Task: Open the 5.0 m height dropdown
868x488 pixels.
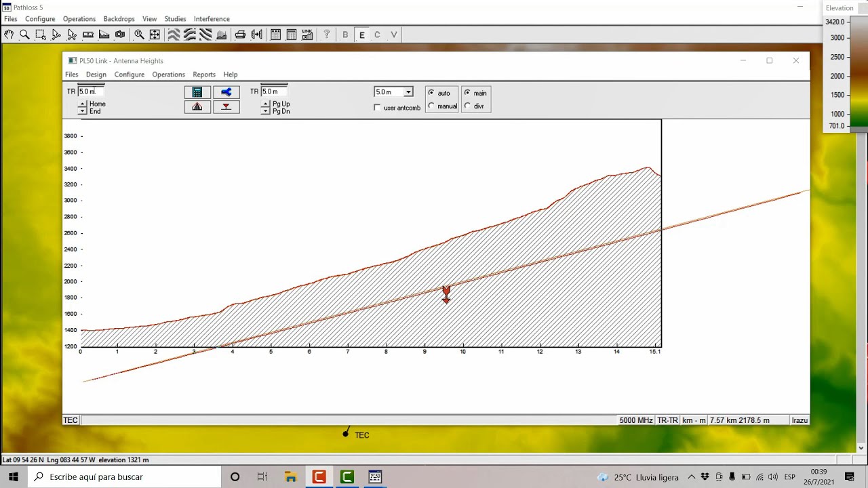Action: [x=408, y=92]
